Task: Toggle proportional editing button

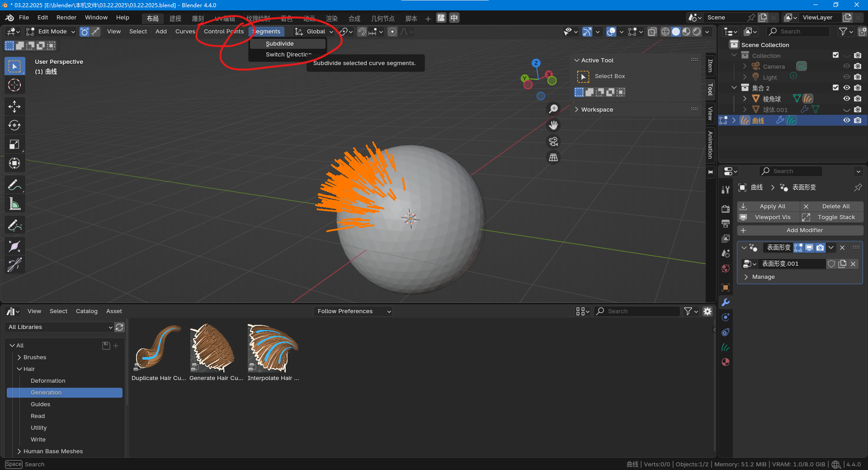Action: tap(392, 32)
